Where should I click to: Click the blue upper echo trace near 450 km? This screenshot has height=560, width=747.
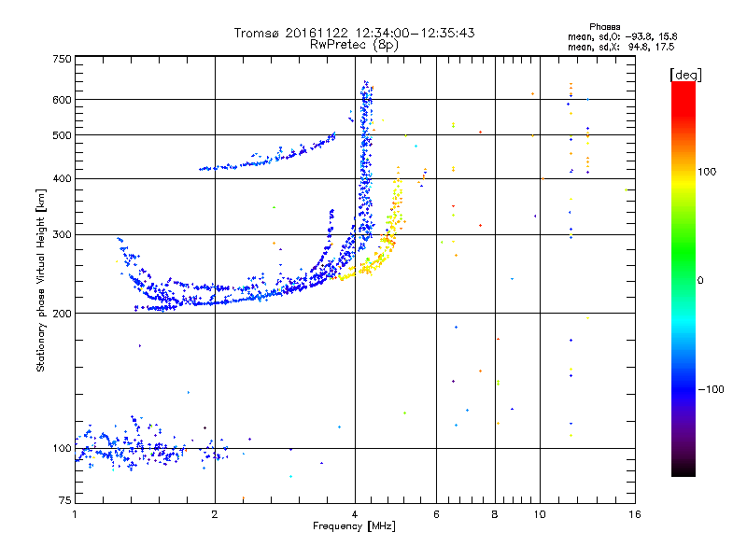pyautogui.click(x=267, y=152)
